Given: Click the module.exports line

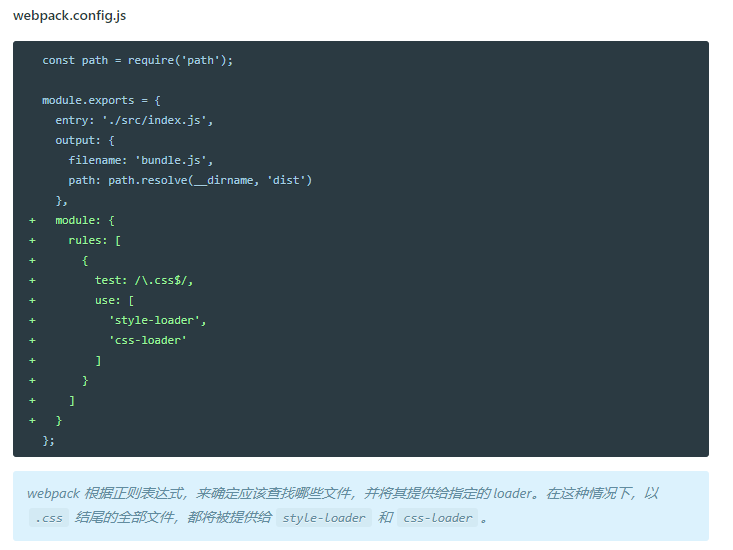Looking at the screenshot, I should click(101, 100).
